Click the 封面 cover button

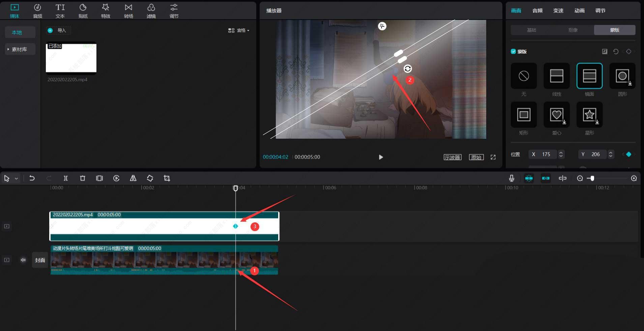[x=40, y=260]
